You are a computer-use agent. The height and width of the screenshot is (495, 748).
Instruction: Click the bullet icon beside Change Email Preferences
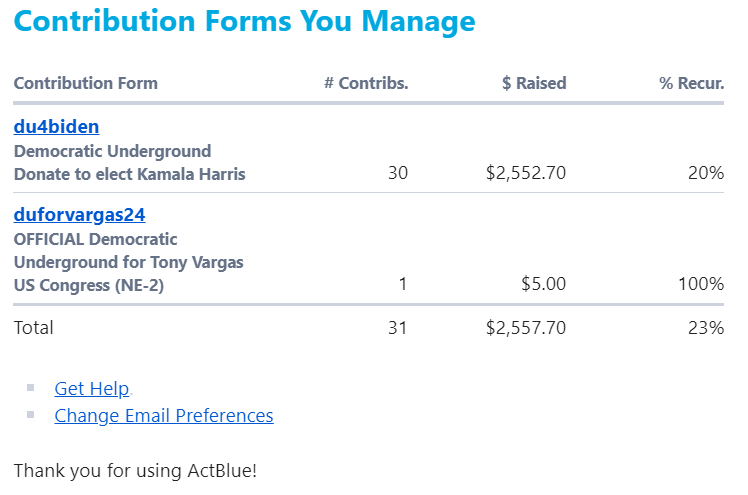point(31,414)
